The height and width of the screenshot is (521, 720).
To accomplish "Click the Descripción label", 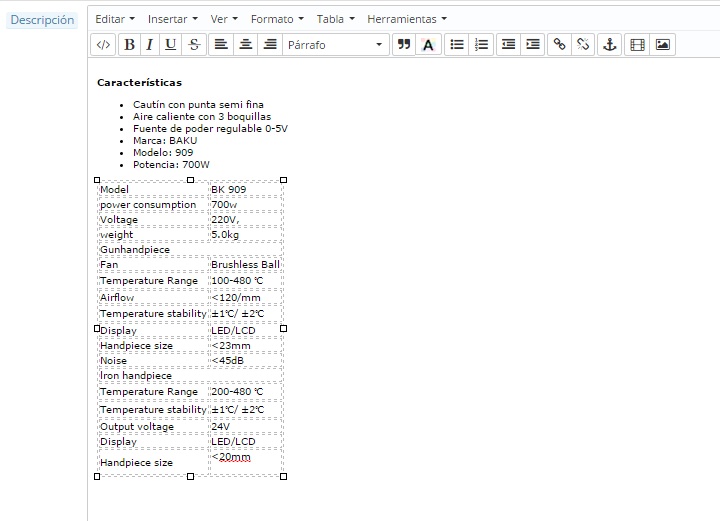I will 42,20.
